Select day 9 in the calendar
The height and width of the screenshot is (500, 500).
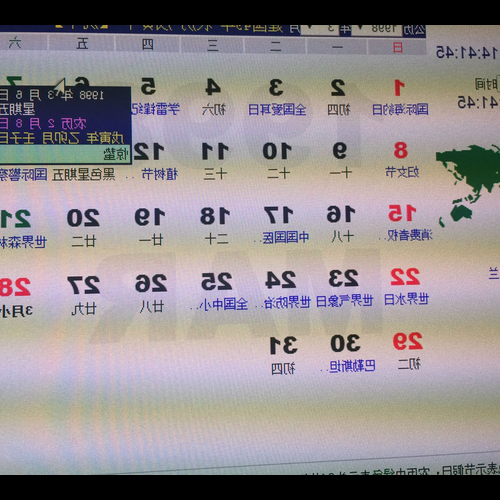pyautogui.click(x=339, y=151)
